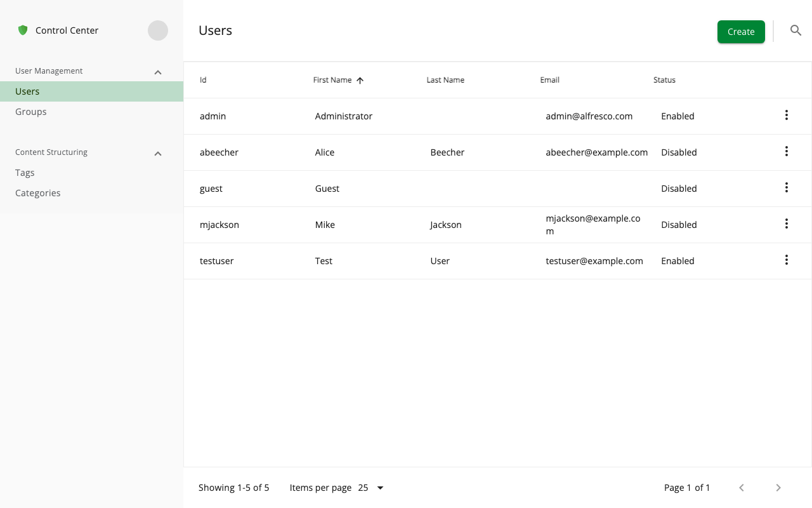Go to previous page arrow
This screenshot has width=812, height=508.
coord(742,488)
